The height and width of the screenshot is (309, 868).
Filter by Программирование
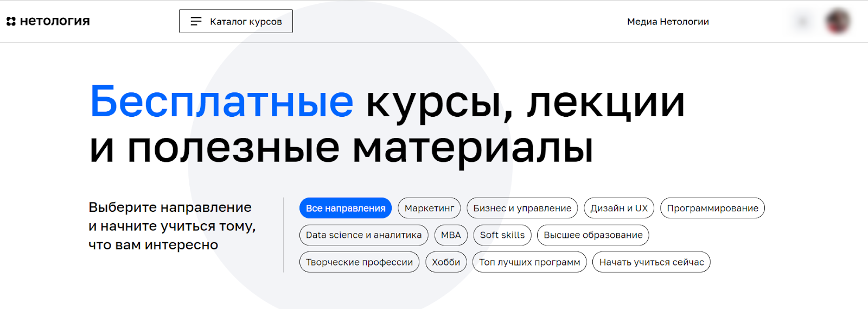712,208
